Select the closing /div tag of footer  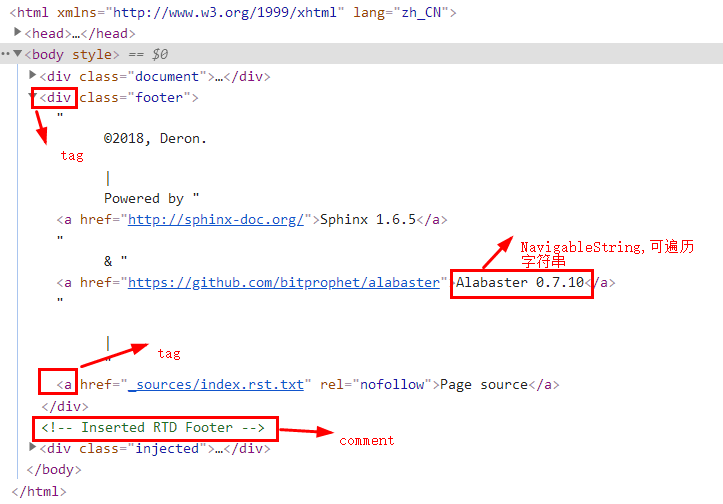coord(65,406)
